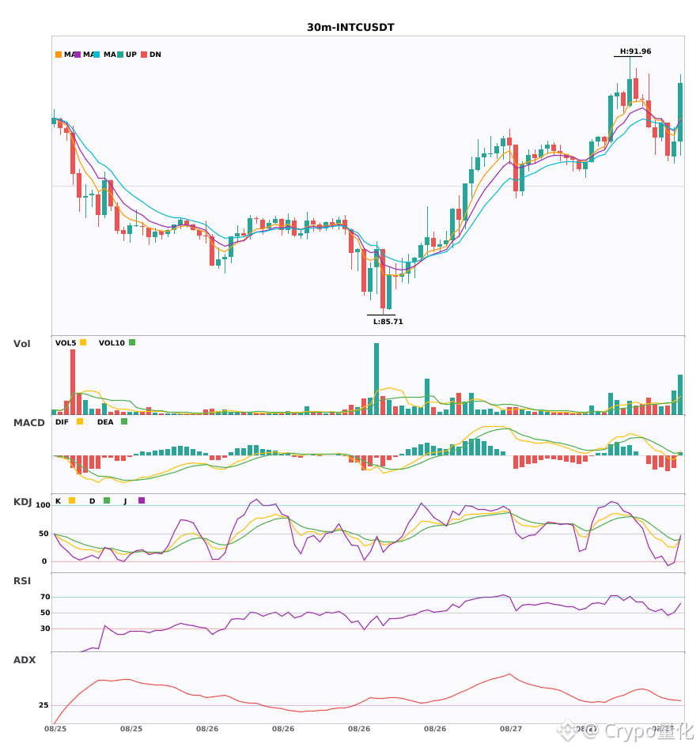Click the RSI axis value 30
This screenshot has width=700, height=751.
pyautogui.click(x=45, y=628)
